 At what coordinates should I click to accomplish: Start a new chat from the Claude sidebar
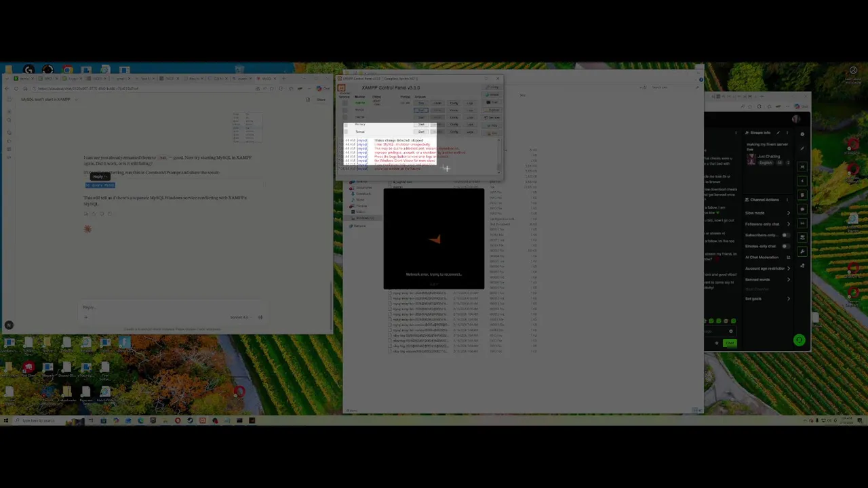9,111
